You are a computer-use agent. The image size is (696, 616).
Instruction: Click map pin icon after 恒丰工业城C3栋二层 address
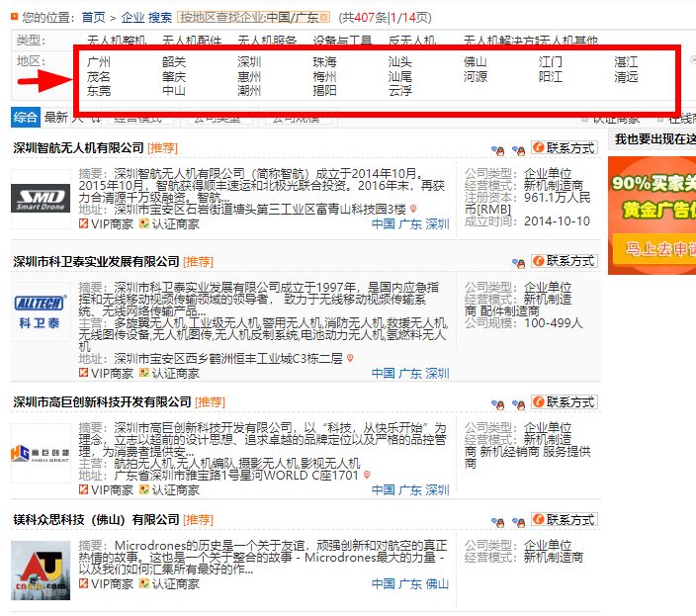pos(349,359)
